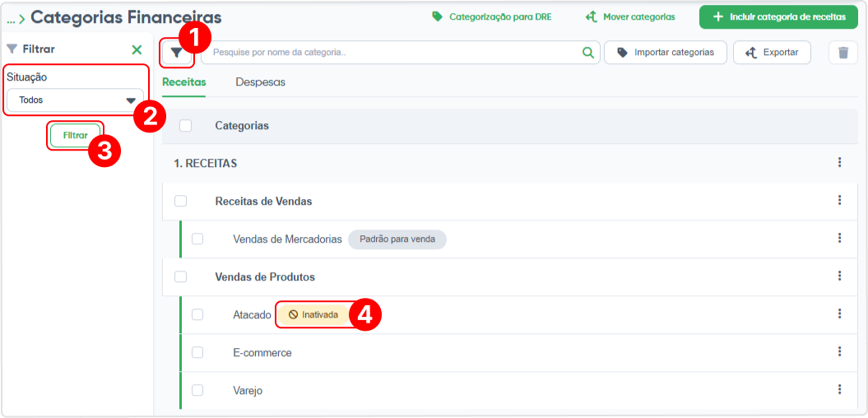The height and width of the screenshot is (418, 868).
Task: Click the Receitas de Vendas category name
Action: [263, 202]
